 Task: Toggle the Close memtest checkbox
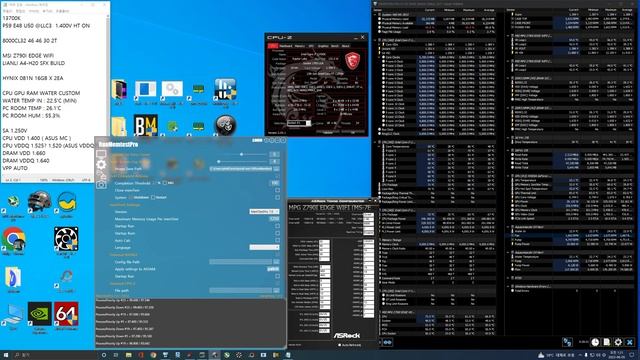tap(278, 190)
